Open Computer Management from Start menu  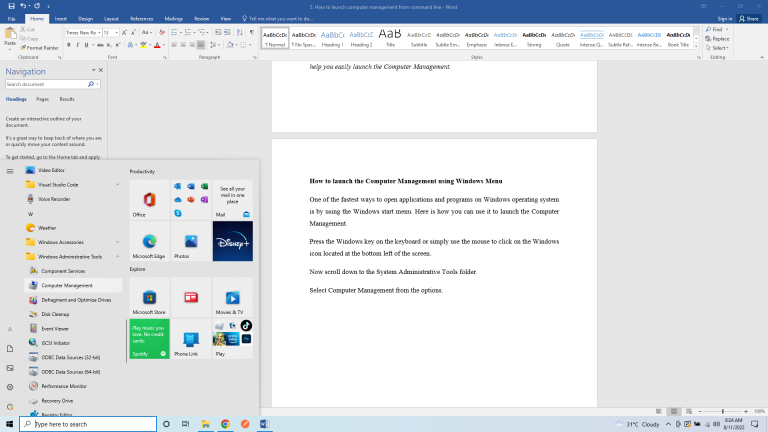(x=68, y=285)
